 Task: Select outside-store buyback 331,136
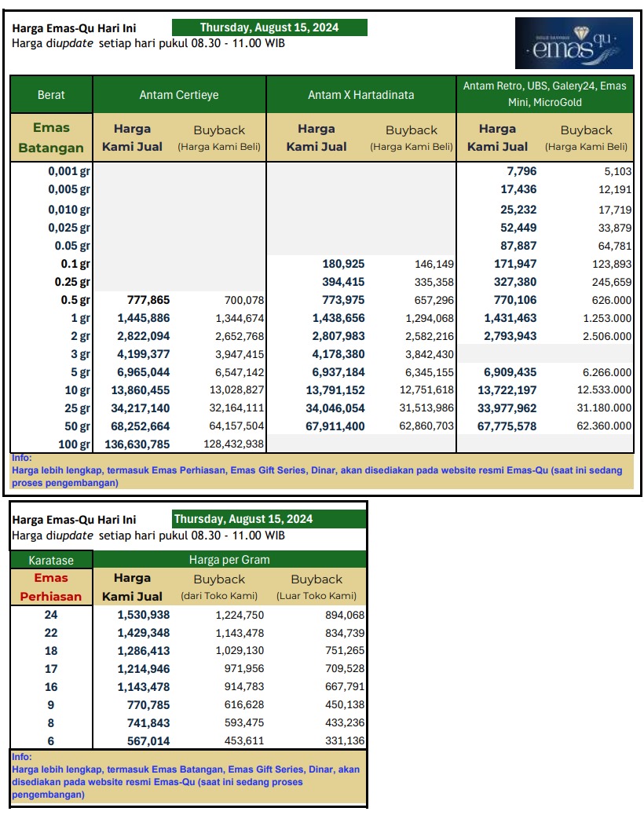click(x=345, y=740)
